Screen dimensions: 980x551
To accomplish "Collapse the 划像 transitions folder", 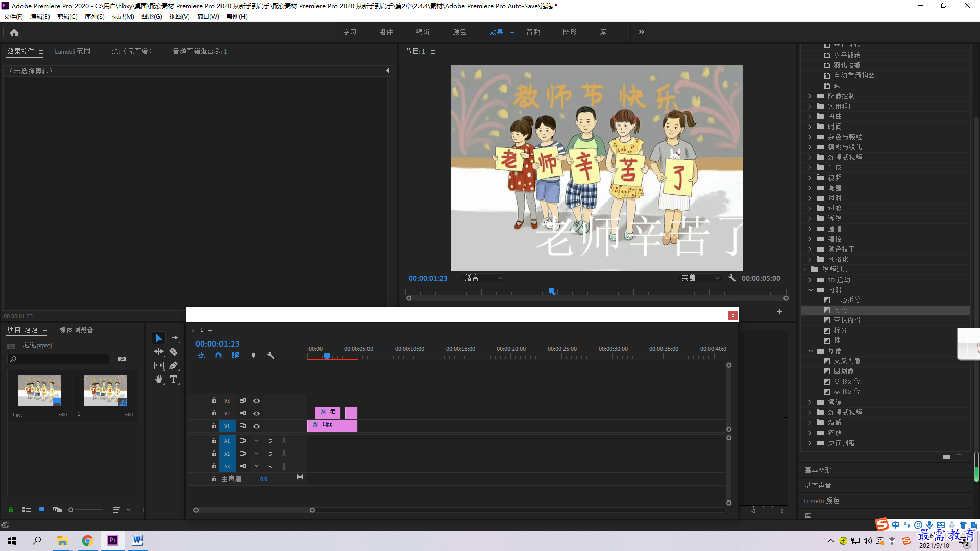I will (x=811, y=351).
